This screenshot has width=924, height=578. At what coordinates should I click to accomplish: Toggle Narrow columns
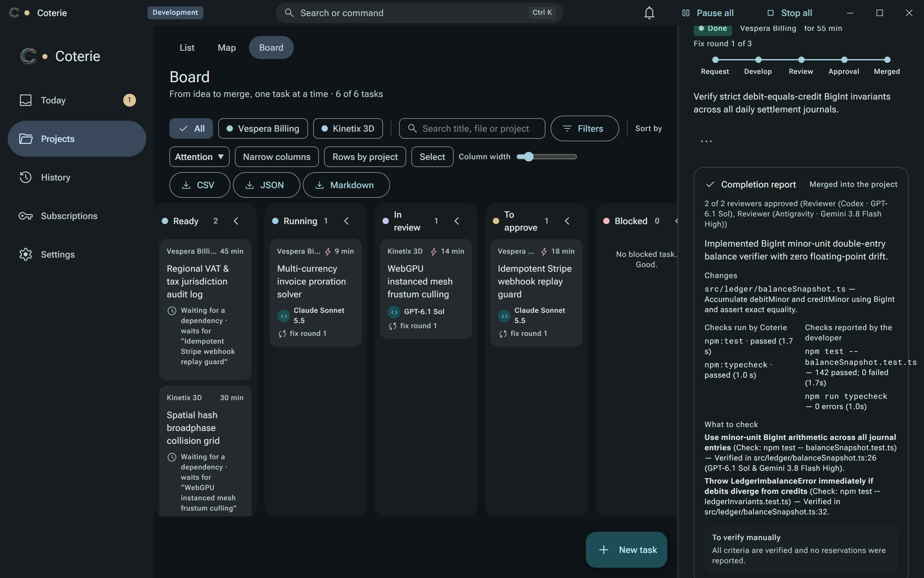point(277,157)
